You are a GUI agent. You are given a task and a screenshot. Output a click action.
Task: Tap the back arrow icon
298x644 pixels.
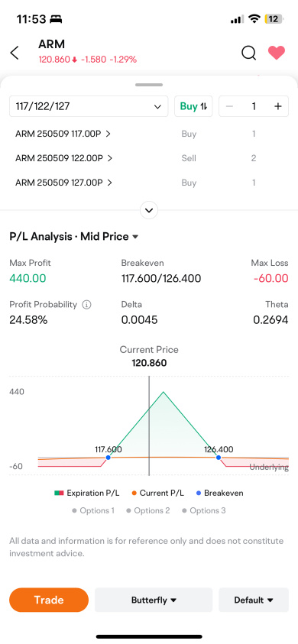click(15, 53)
